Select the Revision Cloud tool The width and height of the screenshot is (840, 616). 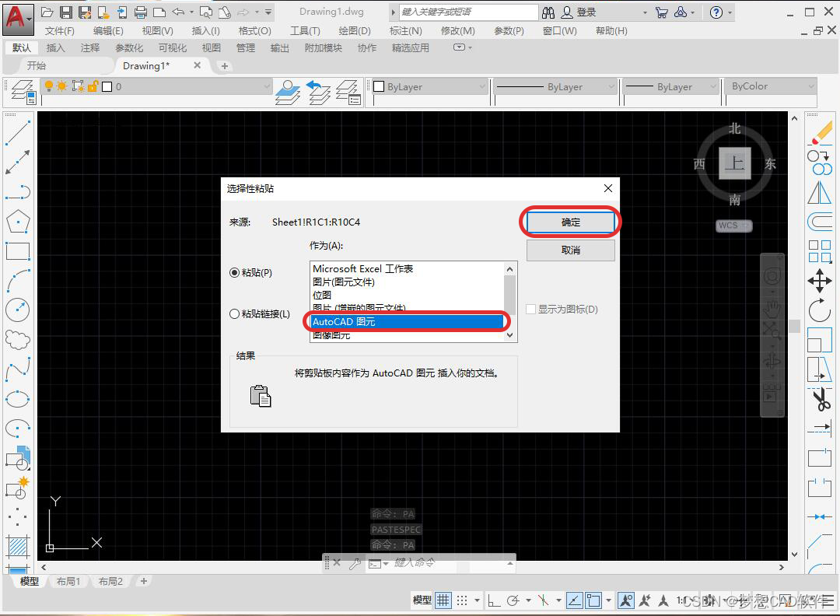(x=18, y=339)
